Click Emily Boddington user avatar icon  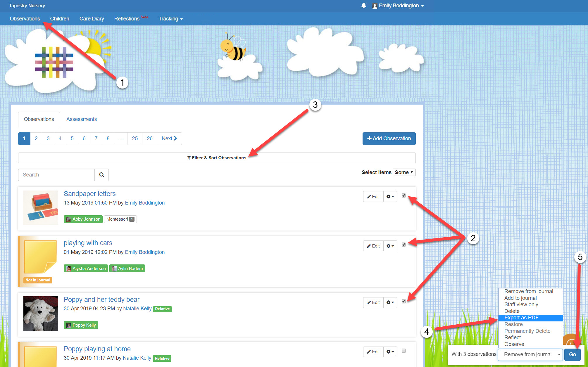click(x=375, y=6)
